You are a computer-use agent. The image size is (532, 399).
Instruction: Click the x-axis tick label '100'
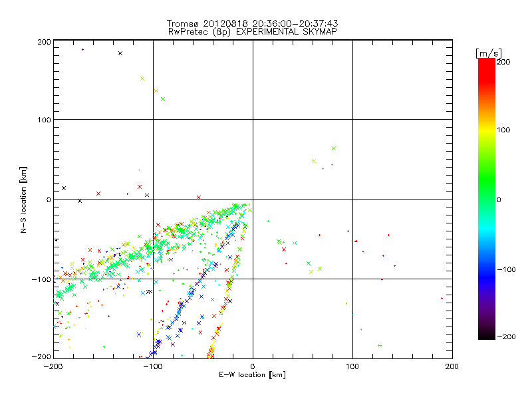point(352,366)
